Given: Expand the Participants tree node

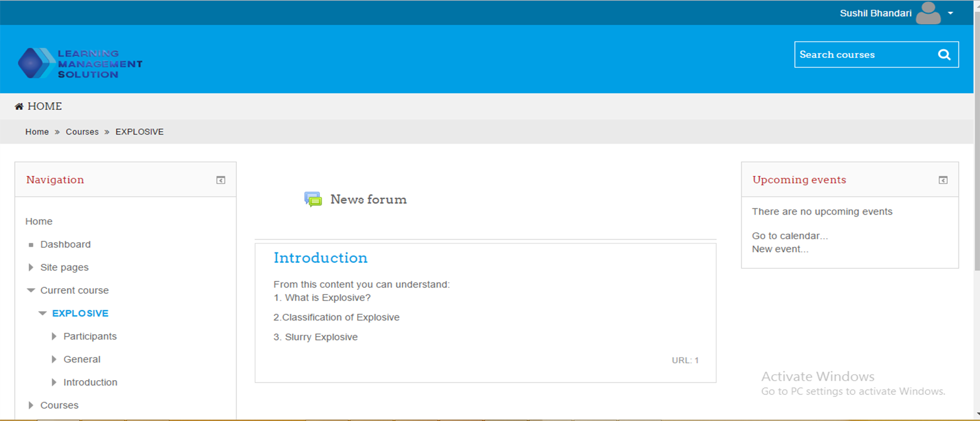Looking at the screenshot, I should pos(54,336).
